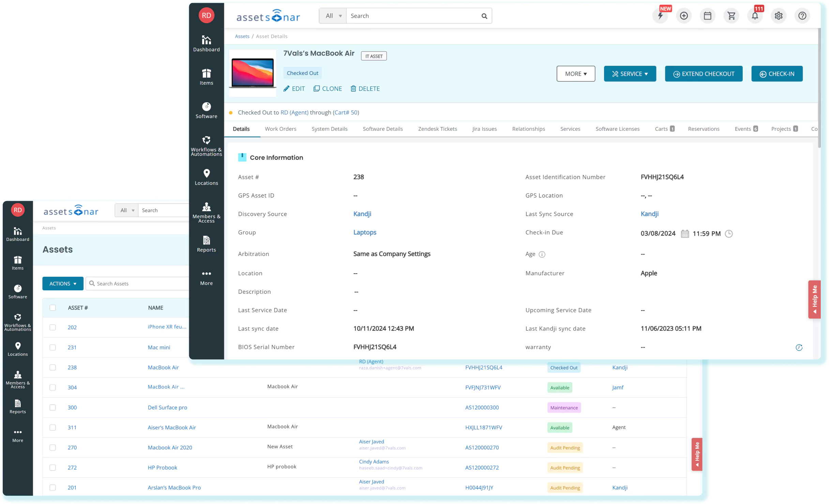
Task: Switch to the Zendesk Tickets tab
Action: click(x=437, y=129)
